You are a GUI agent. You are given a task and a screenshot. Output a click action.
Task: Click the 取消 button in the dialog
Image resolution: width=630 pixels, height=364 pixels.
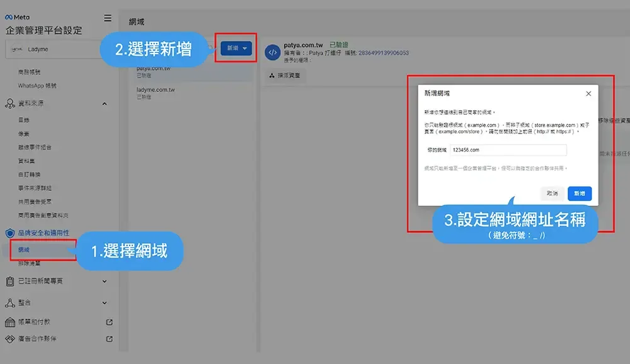553,193
